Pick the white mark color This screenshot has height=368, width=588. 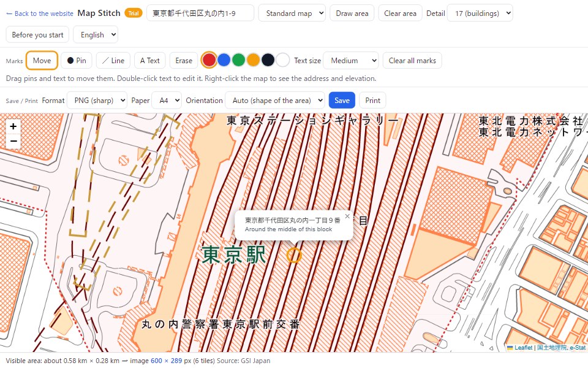282,60
